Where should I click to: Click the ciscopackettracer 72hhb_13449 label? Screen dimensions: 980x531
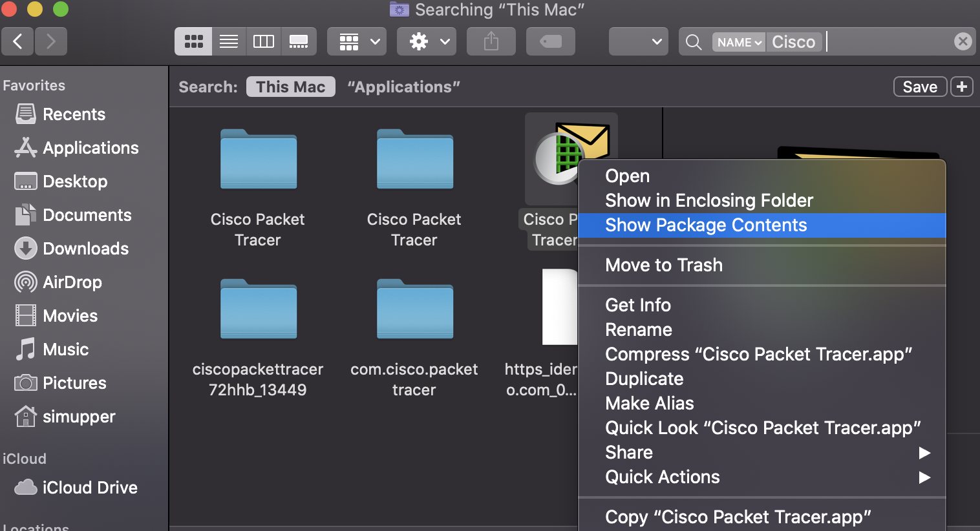(x=258, y=379)
